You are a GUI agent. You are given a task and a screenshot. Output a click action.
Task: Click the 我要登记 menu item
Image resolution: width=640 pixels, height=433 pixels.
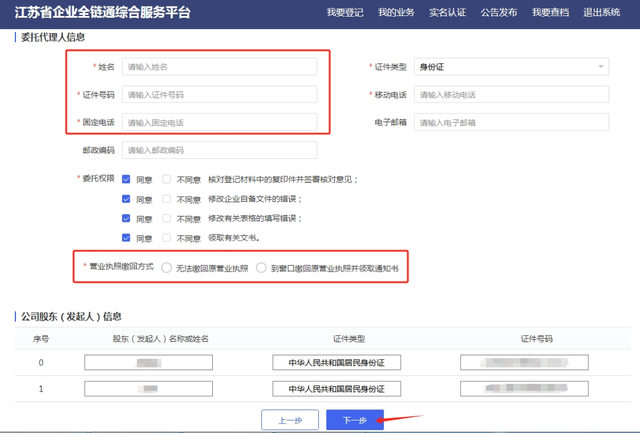[346, 13]
